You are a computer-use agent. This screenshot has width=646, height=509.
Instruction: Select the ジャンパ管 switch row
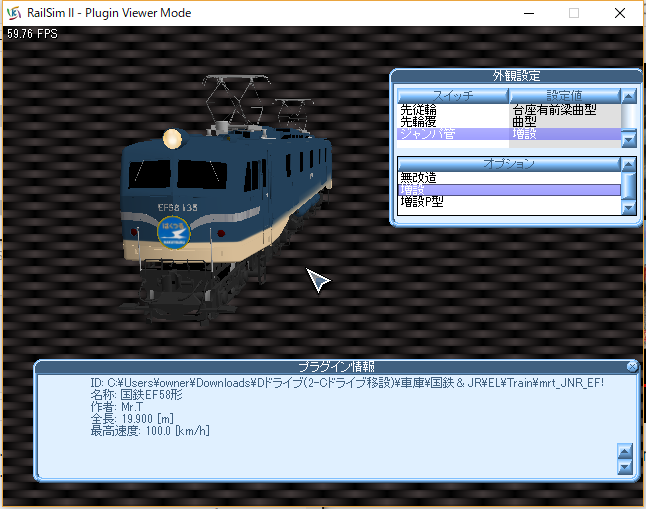click(x=453, y=134)
